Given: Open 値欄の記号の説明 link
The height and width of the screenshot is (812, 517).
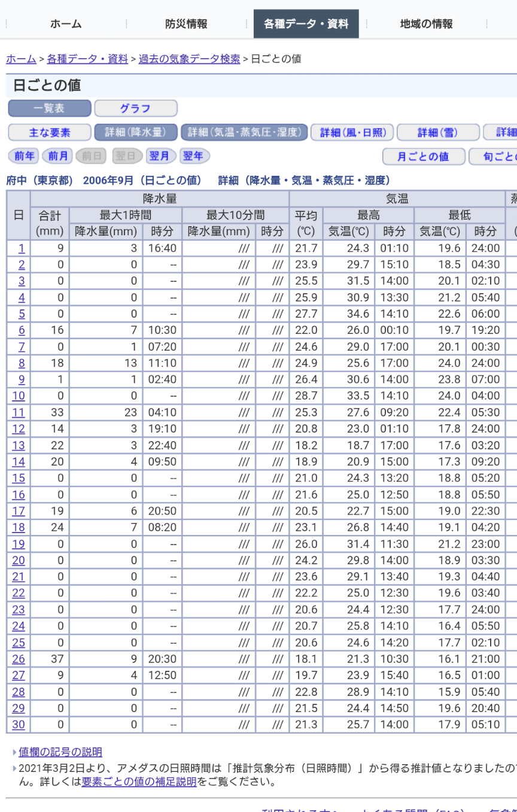Looking at the screenshot, I should pos(60,752).
